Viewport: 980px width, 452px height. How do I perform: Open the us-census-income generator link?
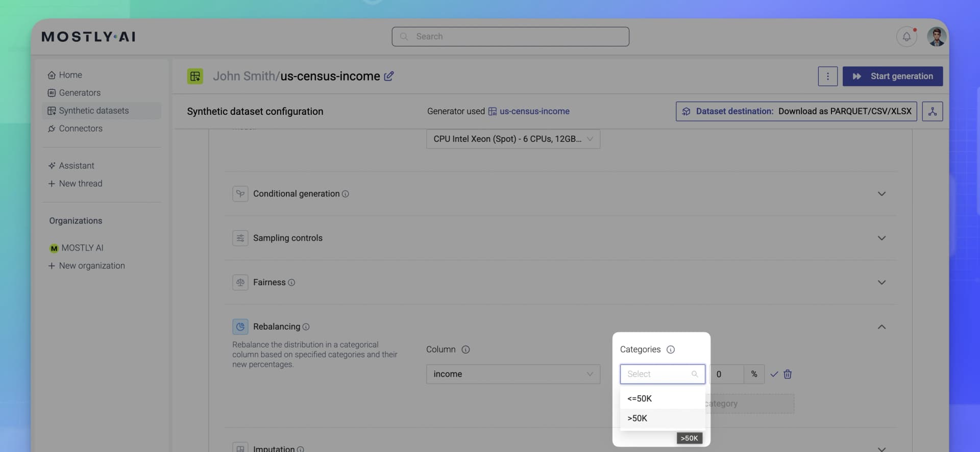pyautogui.click(x=534, y=111)
